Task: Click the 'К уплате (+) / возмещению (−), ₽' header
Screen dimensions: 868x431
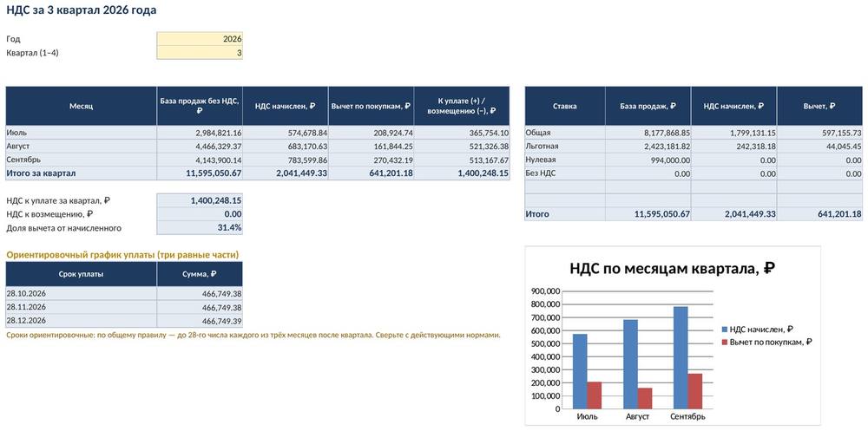Action: coord(461,106)
